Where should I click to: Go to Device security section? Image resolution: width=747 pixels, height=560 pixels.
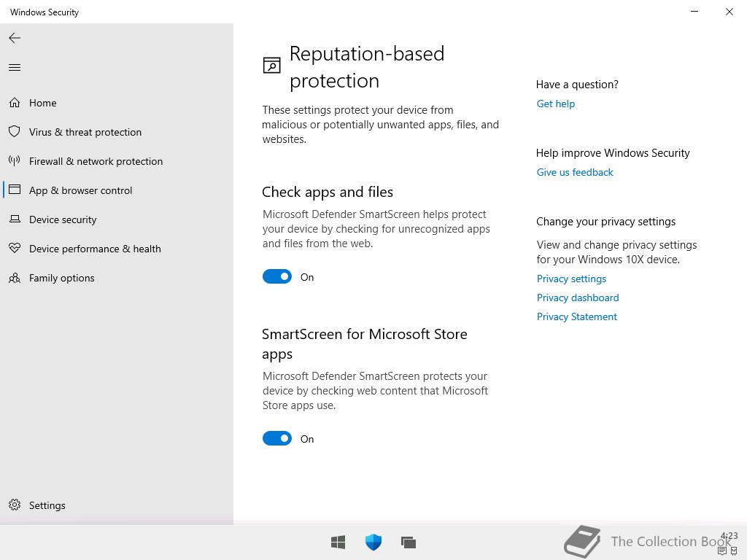click(117, 219)
